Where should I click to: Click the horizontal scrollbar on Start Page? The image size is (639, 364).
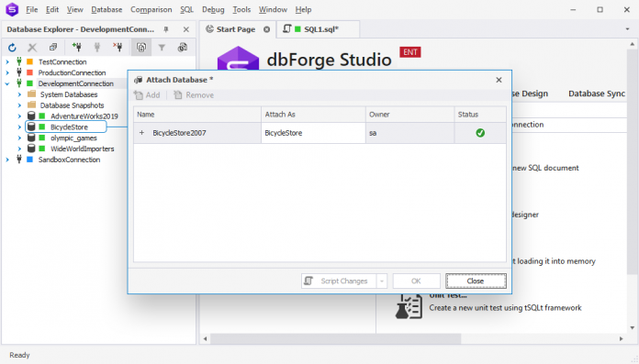tap(336, 338)
